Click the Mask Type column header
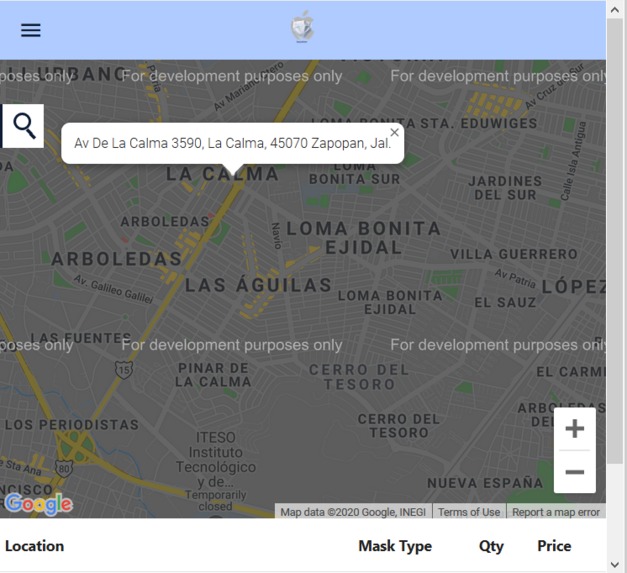Image resolution: width=627 pixels, height=573 pixels. tap(395, 546)
